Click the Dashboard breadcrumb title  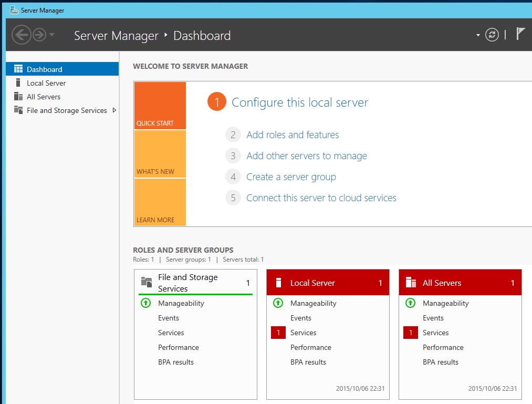tap(202, 35)
